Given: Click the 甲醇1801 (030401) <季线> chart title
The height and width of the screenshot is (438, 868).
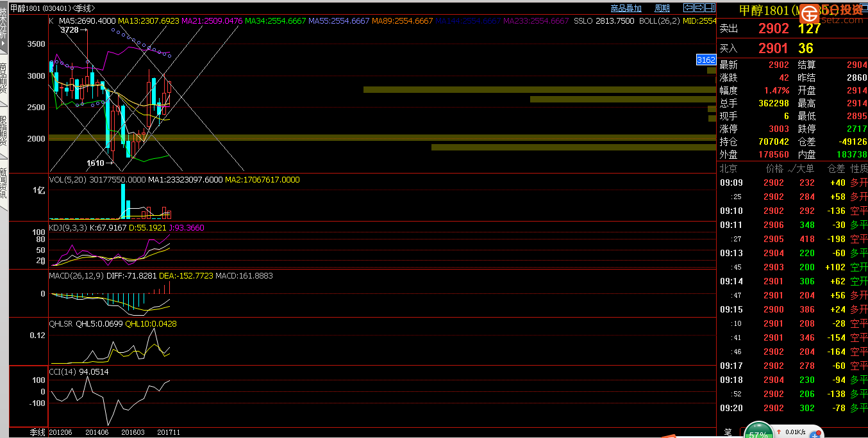Looking at the screenshot, I should (53, 8).
